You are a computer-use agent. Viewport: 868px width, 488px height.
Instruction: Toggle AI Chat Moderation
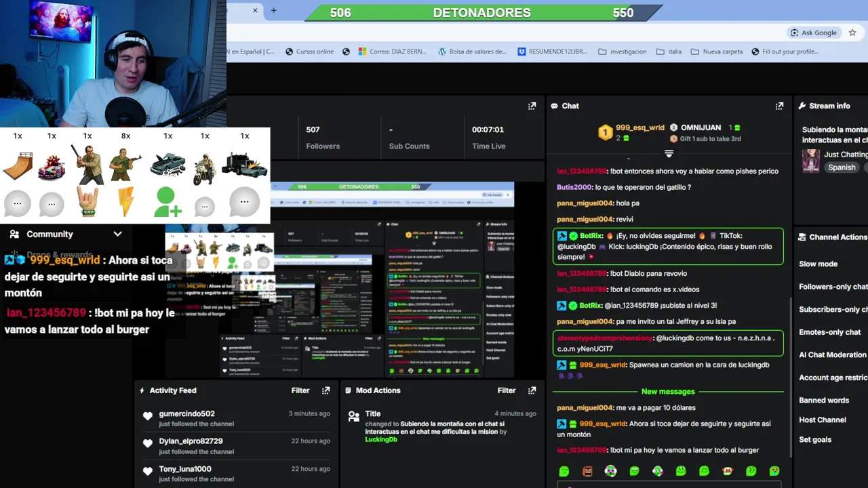coord(833,354)
